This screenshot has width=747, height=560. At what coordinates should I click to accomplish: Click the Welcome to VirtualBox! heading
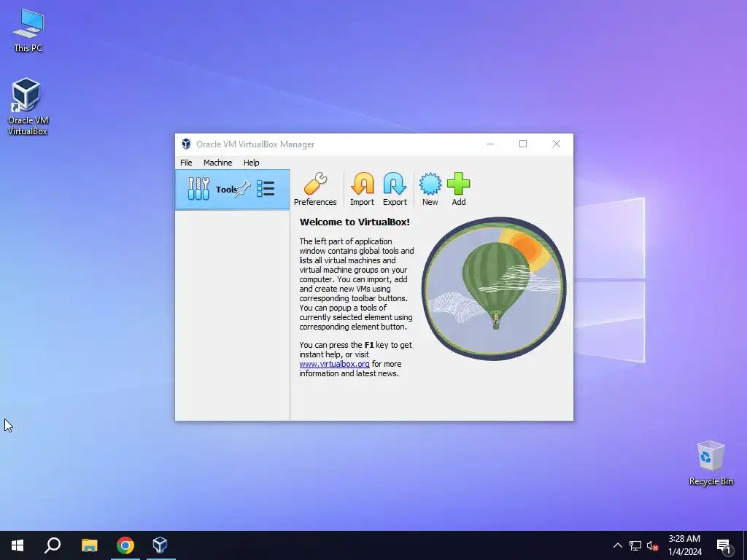click(355, 222)
